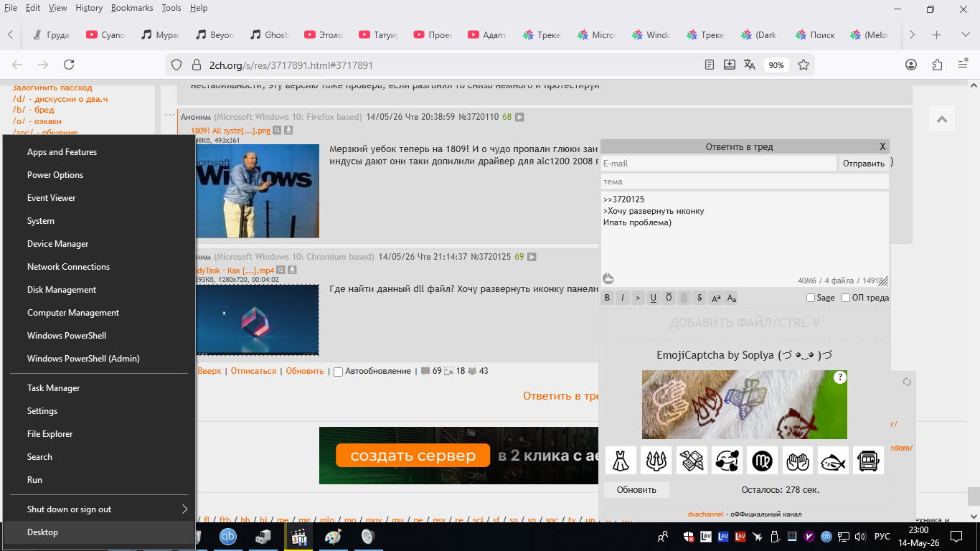This screenshot has height=551, width=980.
Task: Apply superscript formatting in reply form
Action: click(x=715, y=298)
